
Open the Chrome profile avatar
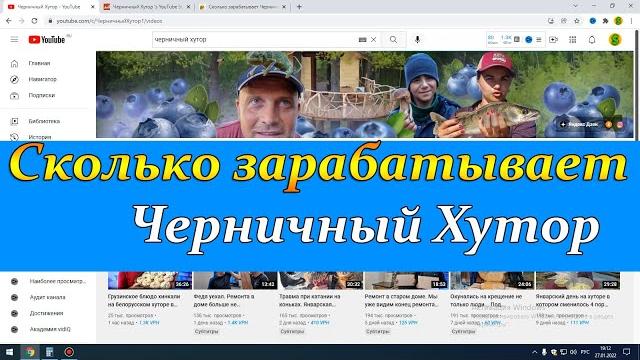click(x=618, y=21)
